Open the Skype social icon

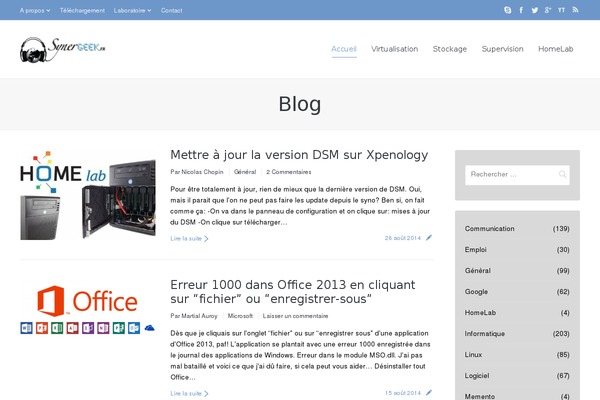[507, 10]
